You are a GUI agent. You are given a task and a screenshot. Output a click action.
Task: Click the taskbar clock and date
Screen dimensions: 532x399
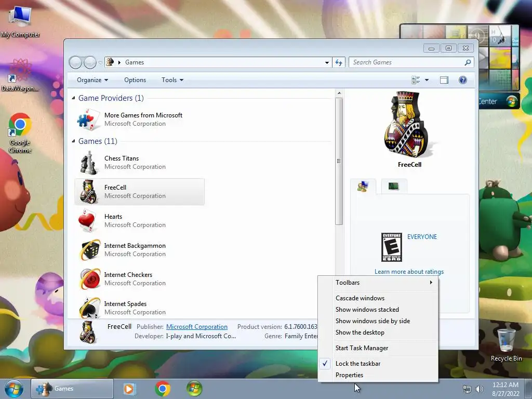point(506,389)
